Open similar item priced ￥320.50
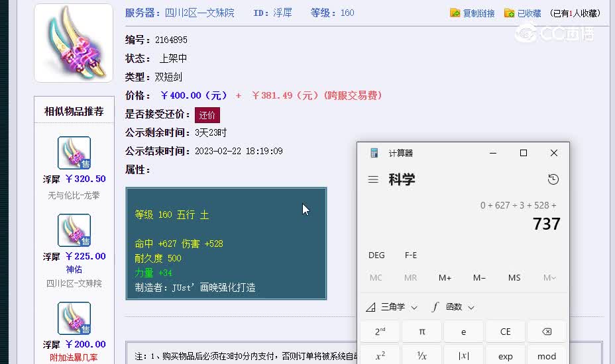The image size is (615, 364). pyautogui.click(x=85, y=179)
